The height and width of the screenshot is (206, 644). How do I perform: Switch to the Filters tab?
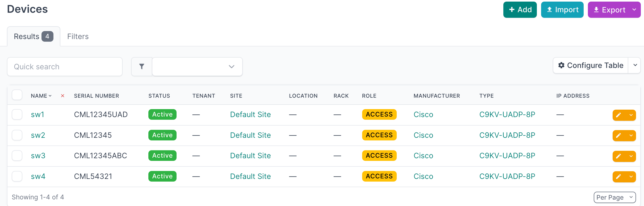pos(78,36)
